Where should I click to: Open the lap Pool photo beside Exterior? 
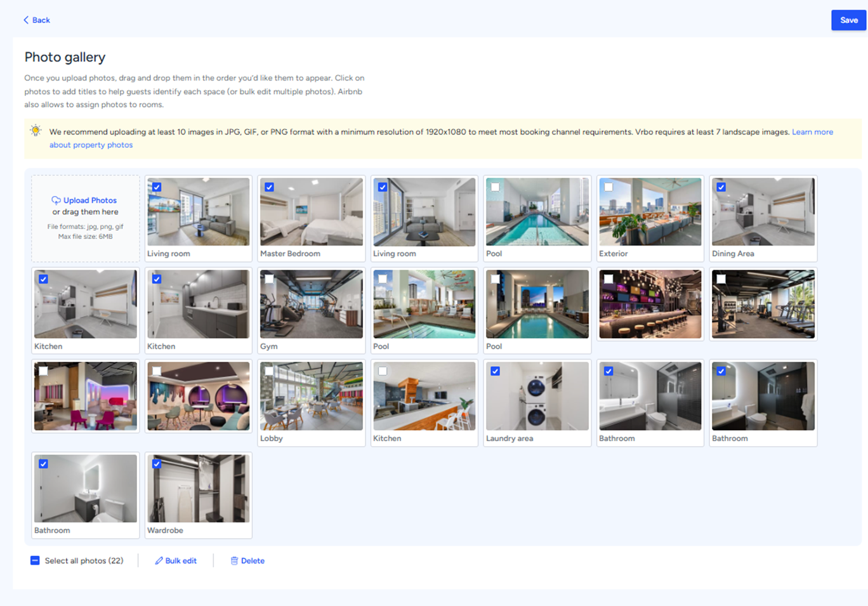(537, 212)
